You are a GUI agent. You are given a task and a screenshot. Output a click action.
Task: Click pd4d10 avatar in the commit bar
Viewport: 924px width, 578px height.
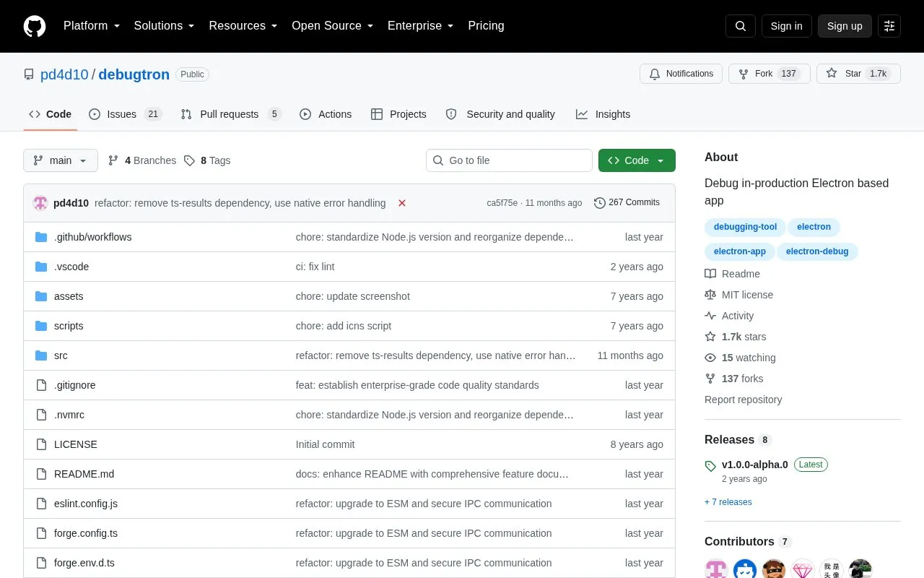click(x=40, y=203)
